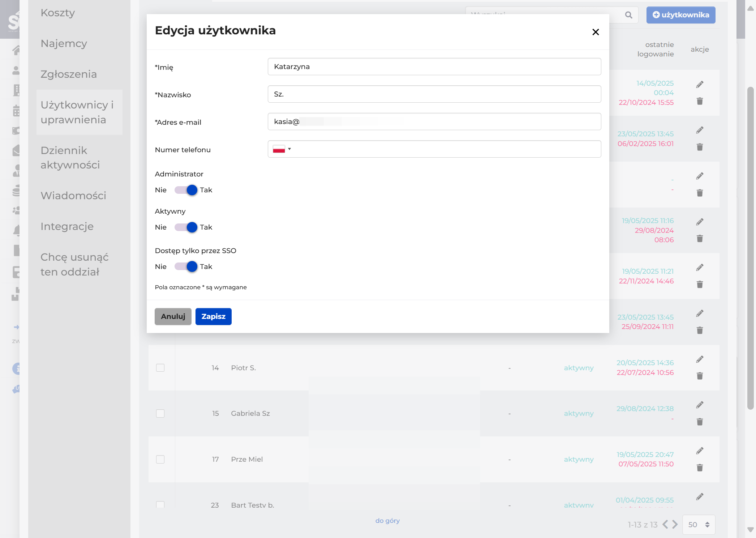Tick the checkbox for Piotr S.
Image resolution: width=756 pixels, height=538 pixels.
tap(160, 368)
